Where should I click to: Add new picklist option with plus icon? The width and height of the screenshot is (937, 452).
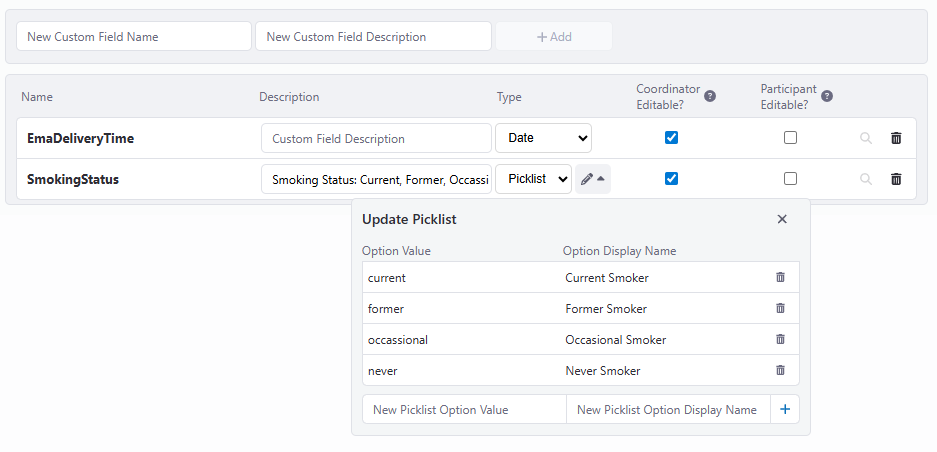(784, 409)
